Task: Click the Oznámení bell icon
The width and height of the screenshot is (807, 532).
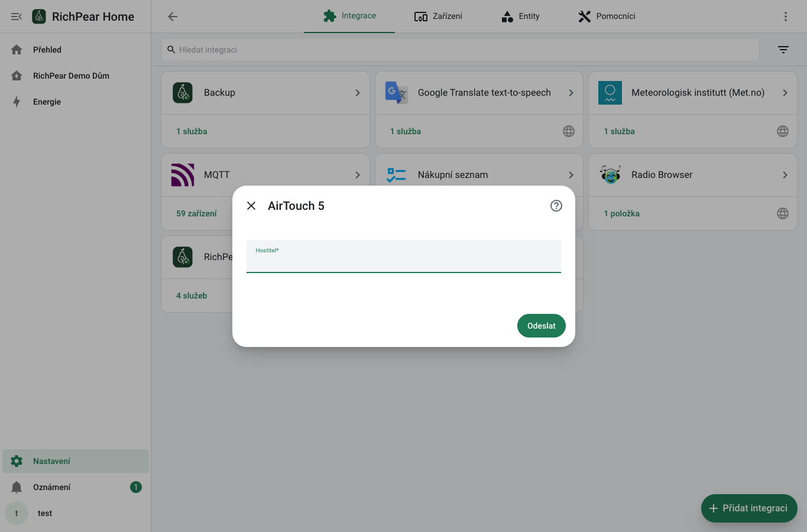Action: pyautogui.click(x=17, y=487)
